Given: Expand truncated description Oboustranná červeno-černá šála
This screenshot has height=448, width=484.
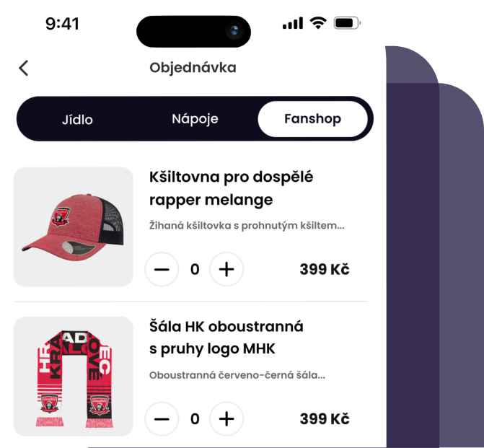Looking at the screenshot, I should pyautogui.click(x=237, y=375).
